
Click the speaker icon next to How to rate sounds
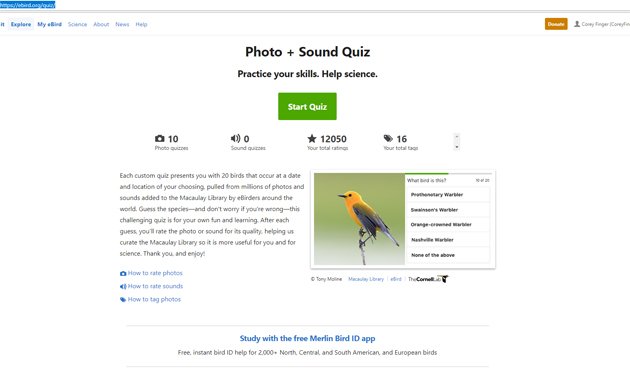coord(123,286)
